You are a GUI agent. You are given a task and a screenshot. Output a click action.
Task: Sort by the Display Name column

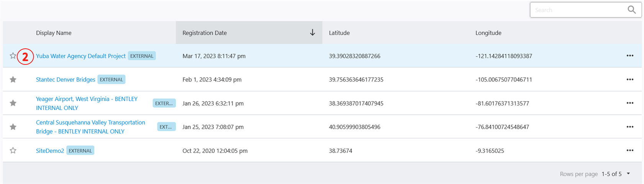pos(54,33)
